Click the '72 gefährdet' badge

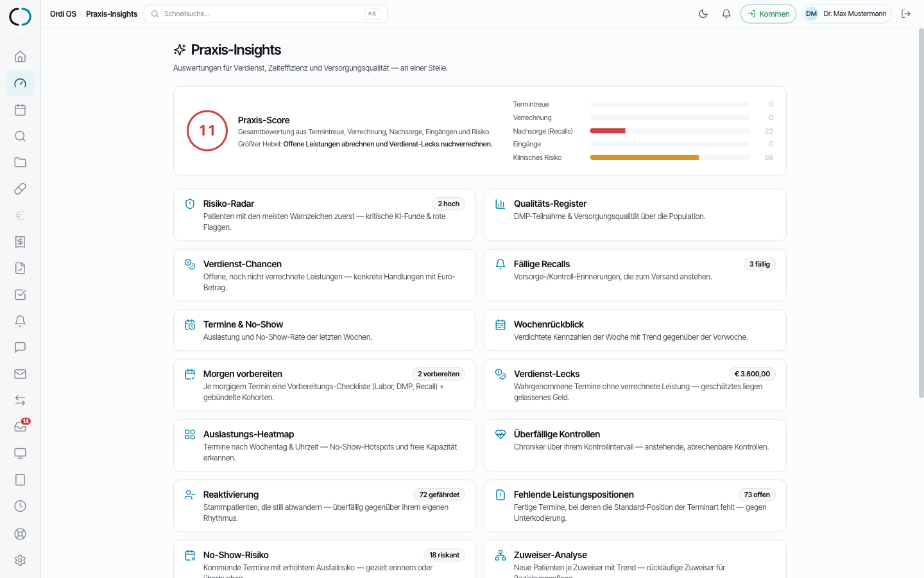pyautogui.click(x=439, y=495)
